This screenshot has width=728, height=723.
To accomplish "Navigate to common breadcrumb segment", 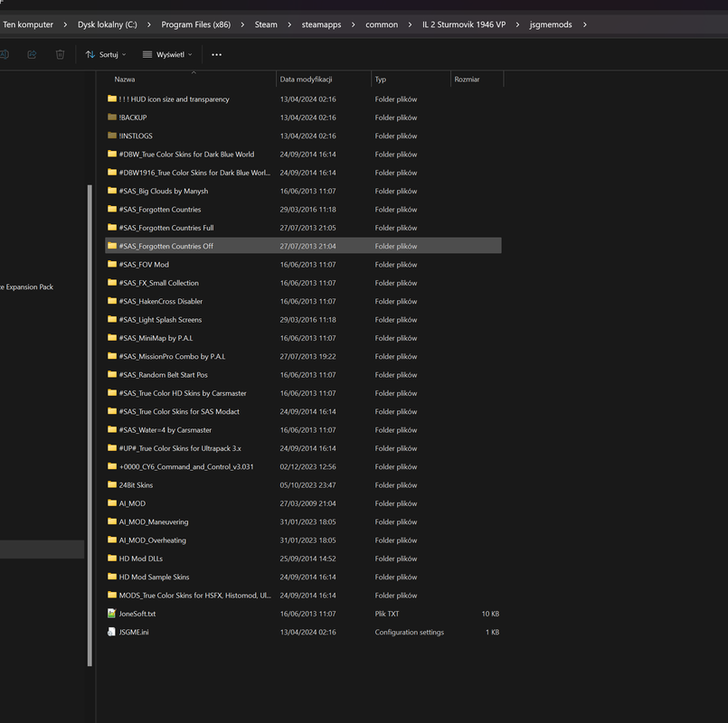I will (382, 24).
